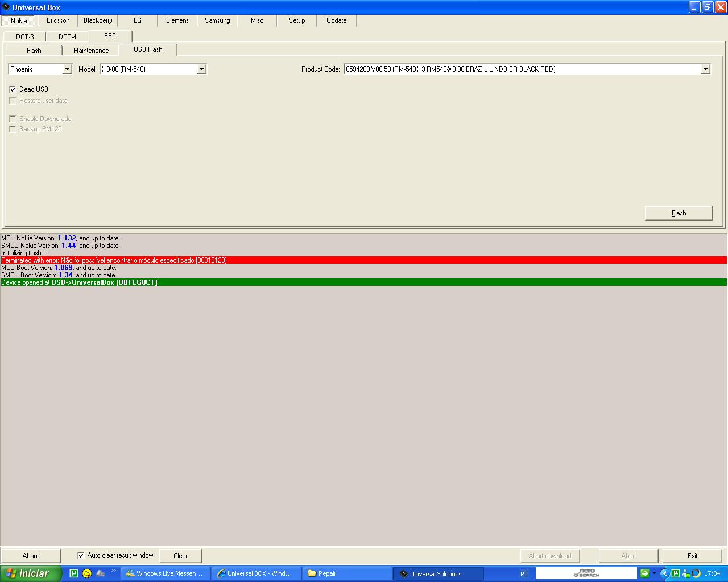728x582 pixels.
Task: Switch to Windows Live Messenger taskbar window
Action: pos(165,574)
